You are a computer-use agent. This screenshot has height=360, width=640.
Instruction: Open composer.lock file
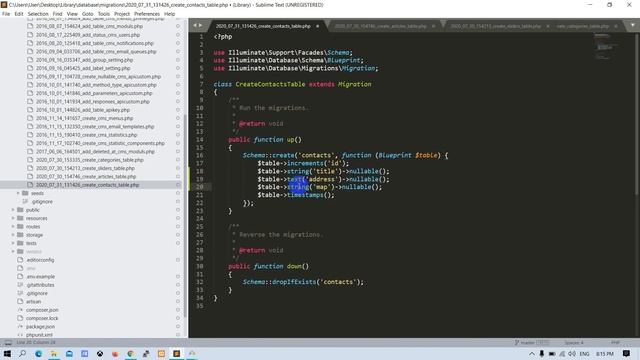[42, 318]
